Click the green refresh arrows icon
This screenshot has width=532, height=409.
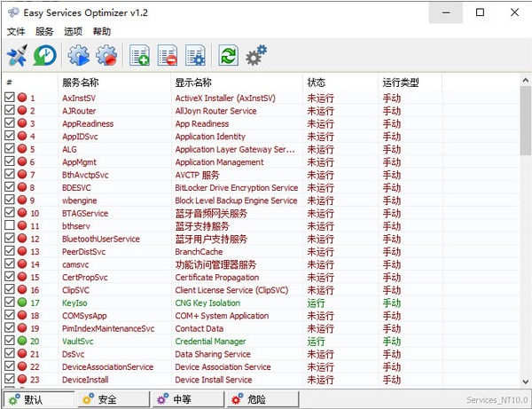tap(228, 56)
